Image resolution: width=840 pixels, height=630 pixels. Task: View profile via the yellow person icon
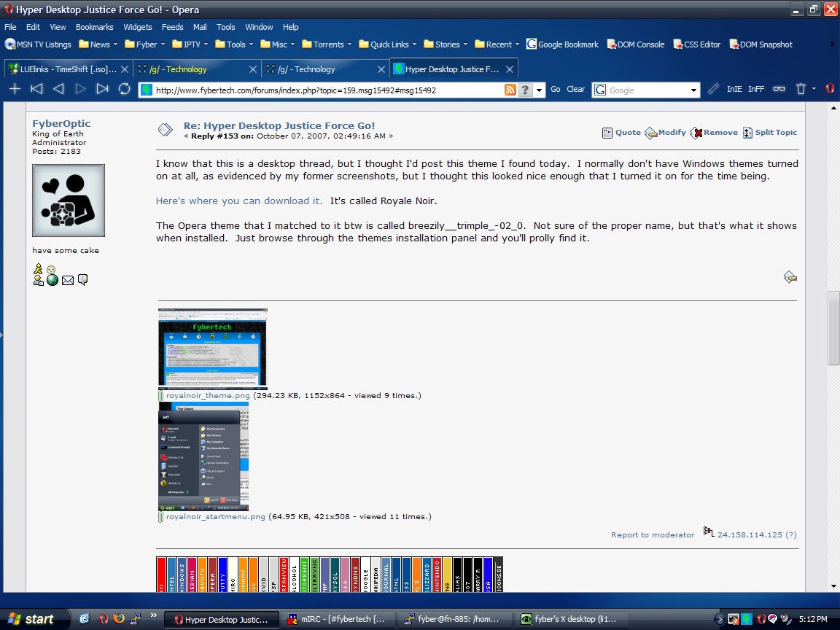click(38, 269)
